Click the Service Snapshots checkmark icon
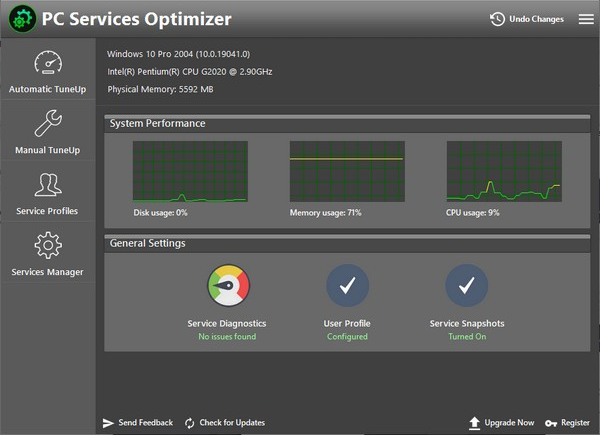600x436 pixels. (x=466, y=286)
